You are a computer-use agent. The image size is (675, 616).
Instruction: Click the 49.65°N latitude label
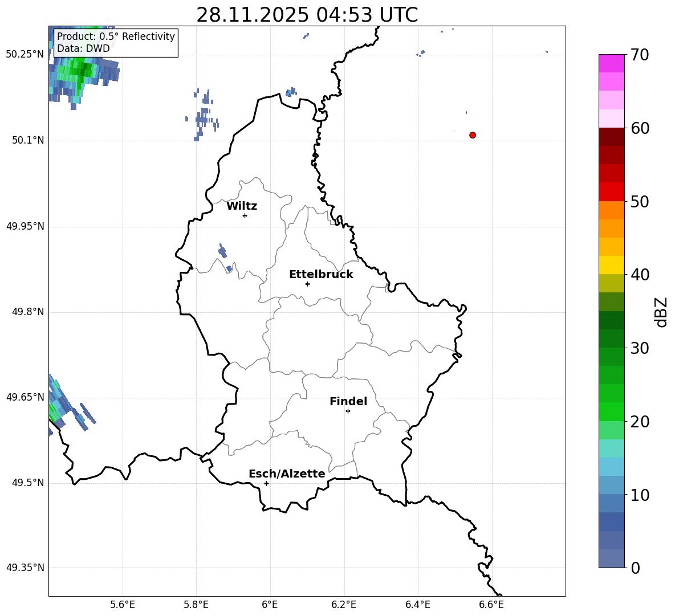click(25, 397)
